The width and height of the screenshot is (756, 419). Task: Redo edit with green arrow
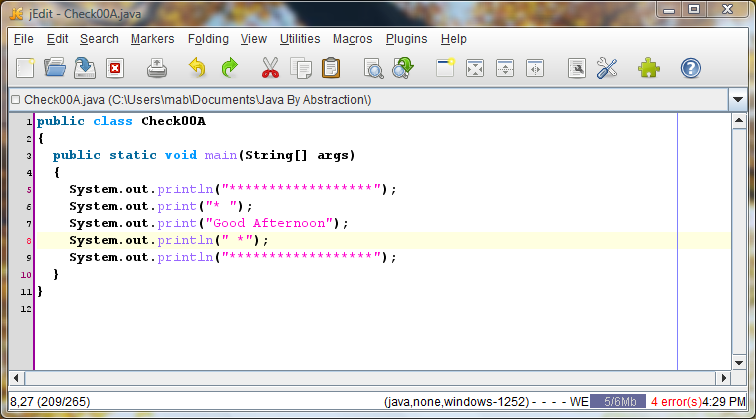pos(230,68)
